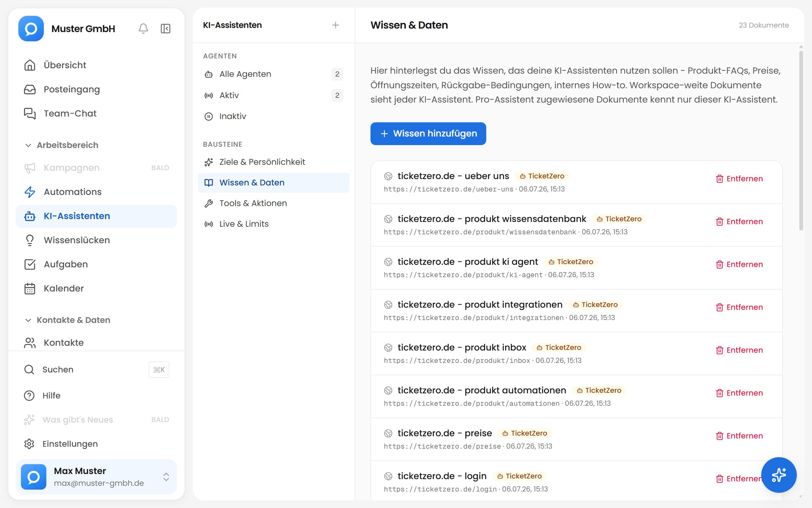
Task: Open Einstellungen settings
Action: 96,444
